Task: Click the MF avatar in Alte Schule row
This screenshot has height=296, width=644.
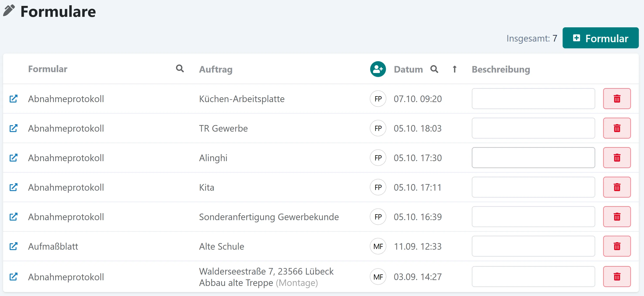Action: 378,246
